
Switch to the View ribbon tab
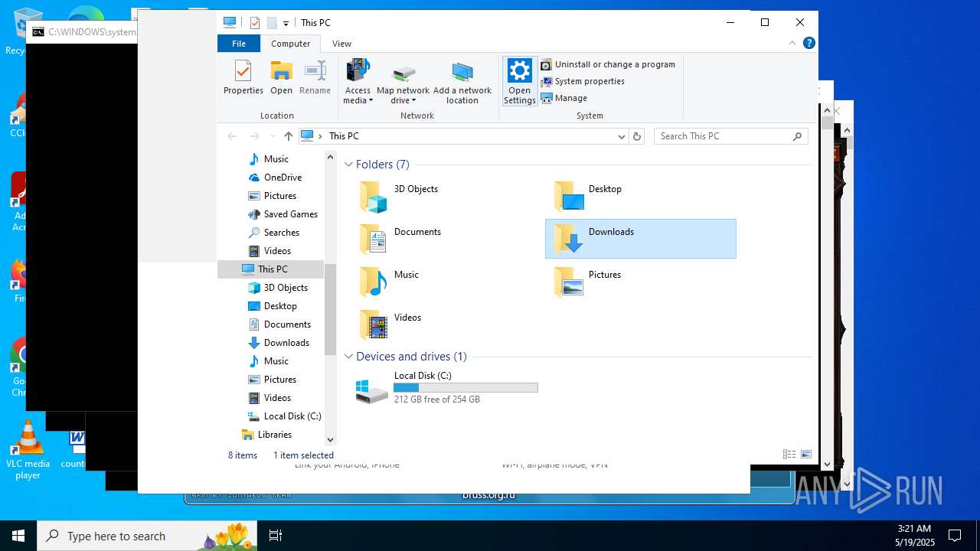341,44
